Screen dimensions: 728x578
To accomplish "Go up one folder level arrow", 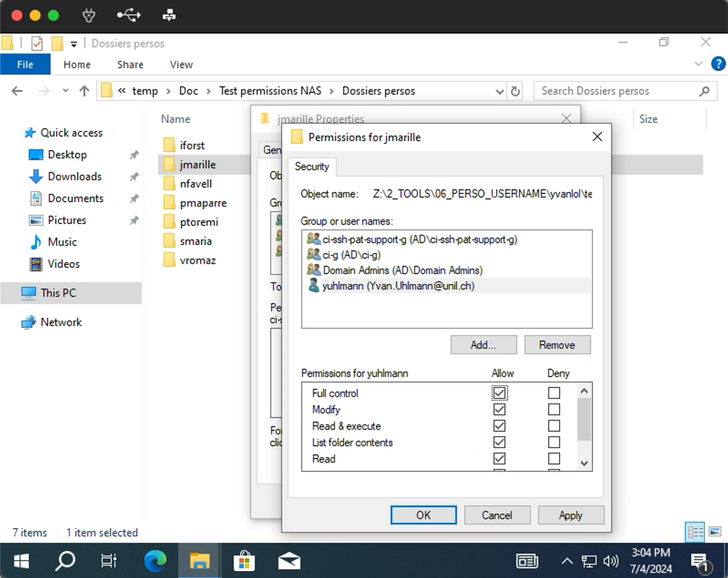I will coord(84,91).
